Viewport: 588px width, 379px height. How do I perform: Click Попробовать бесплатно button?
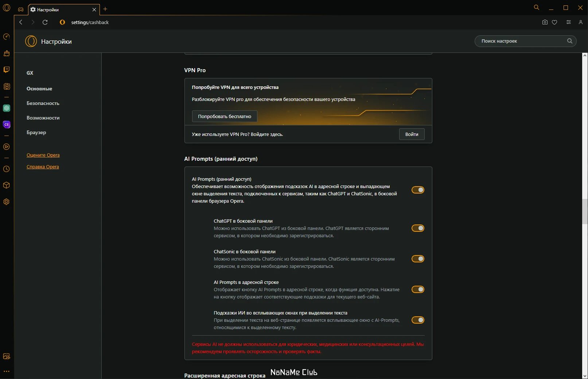[225, 116]
